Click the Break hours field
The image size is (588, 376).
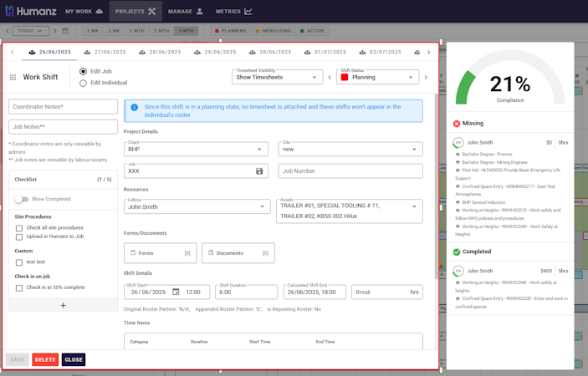point(386,292)
